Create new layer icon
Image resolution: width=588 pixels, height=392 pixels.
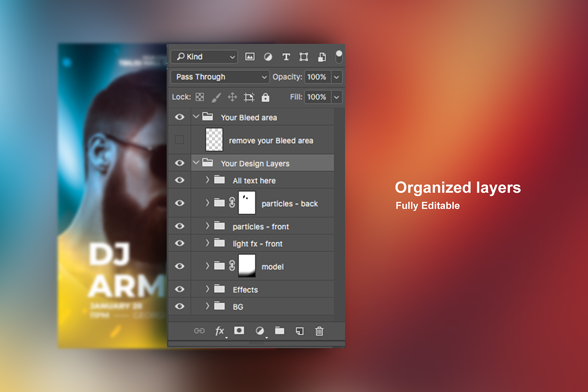point(299,331)
